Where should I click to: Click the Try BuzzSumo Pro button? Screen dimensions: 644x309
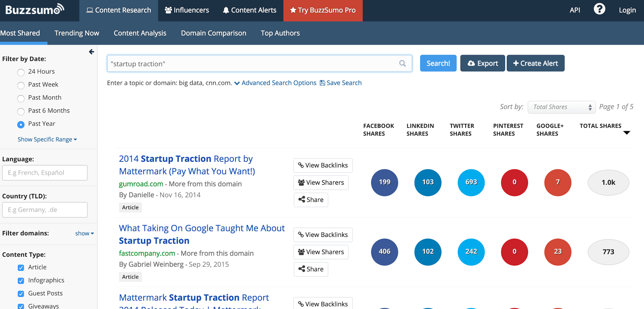[323, 10]
